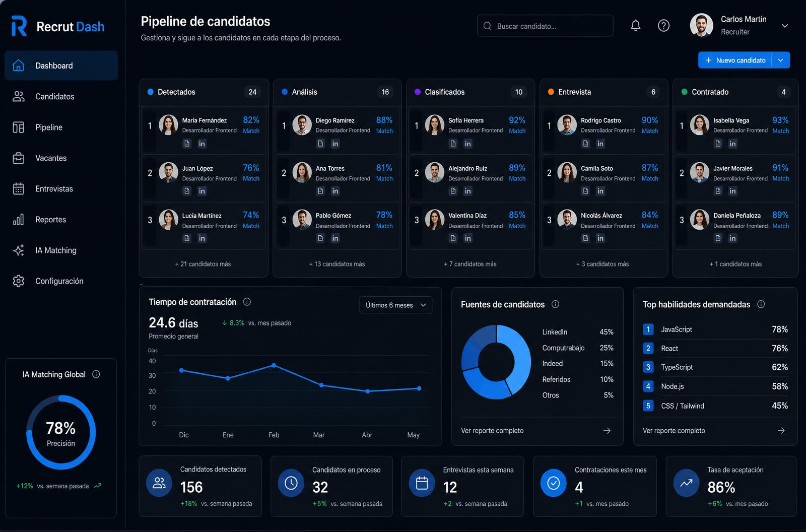Click Carlos Martín's profile avatar

pos(701,25)
